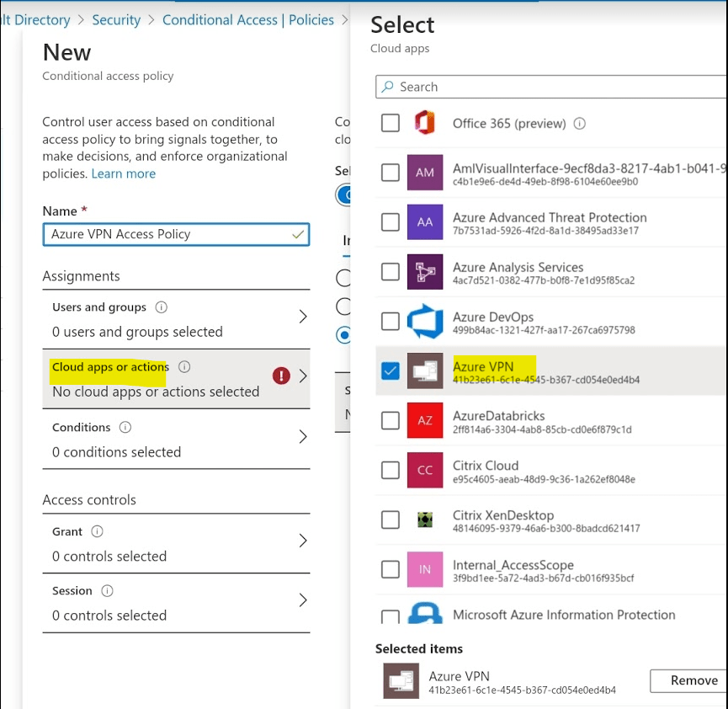This screenshot has height=709, width=728.
Task: Click the Internal_AccessScope IN icon
Action: tap(427, 570)
